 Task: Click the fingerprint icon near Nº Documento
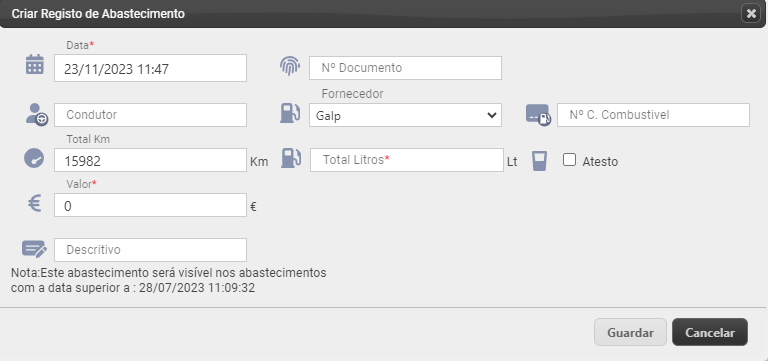coord(290,66)
